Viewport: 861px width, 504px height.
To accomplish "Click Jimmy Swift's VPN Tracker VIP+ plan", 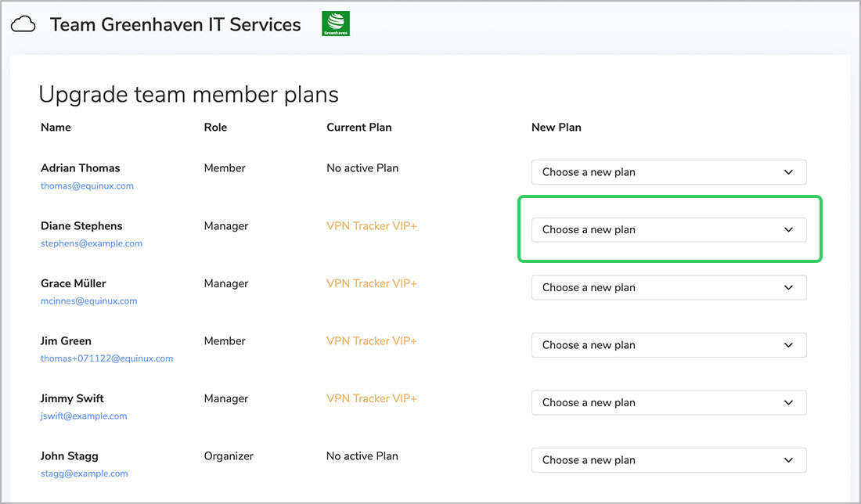I will [x=372, y=398].
